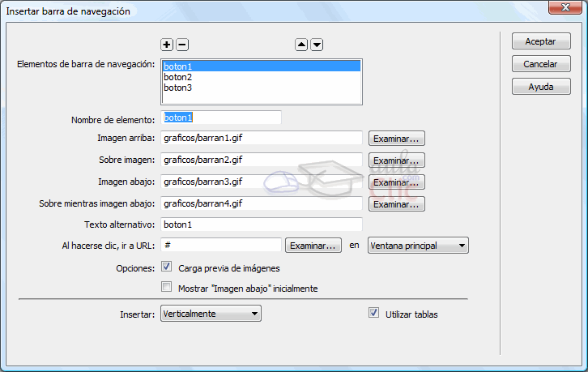Expand the Insertar Verticalmente dropdown

tap(211, 314)
